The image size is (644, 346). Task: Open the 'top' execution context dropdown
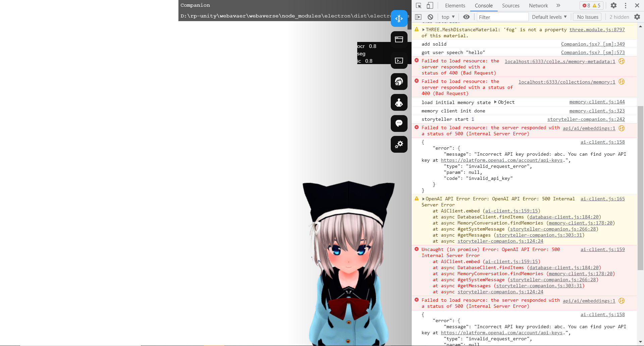click(447, 17)
